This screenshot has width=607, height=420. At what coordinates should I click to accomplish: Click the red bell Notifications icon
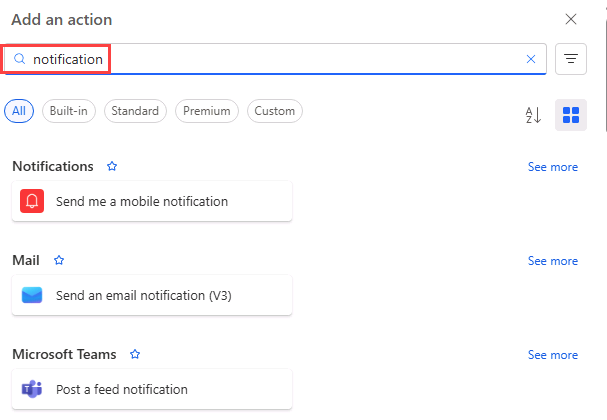(x=32, y=201)
